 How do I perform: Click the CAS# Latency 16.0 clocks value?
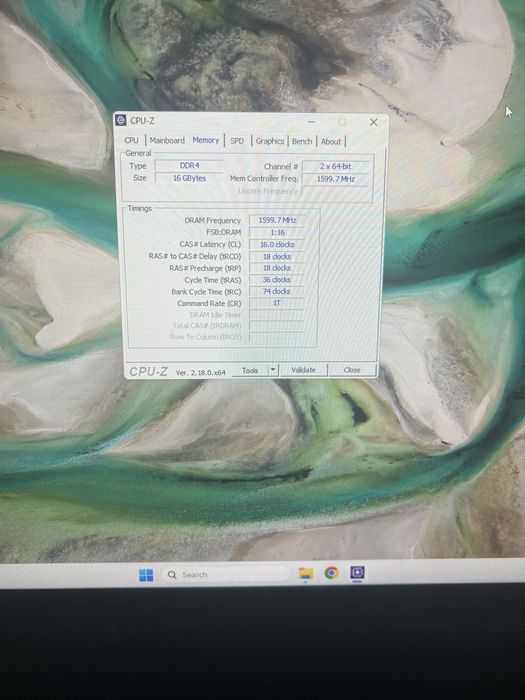click(277, 245)
